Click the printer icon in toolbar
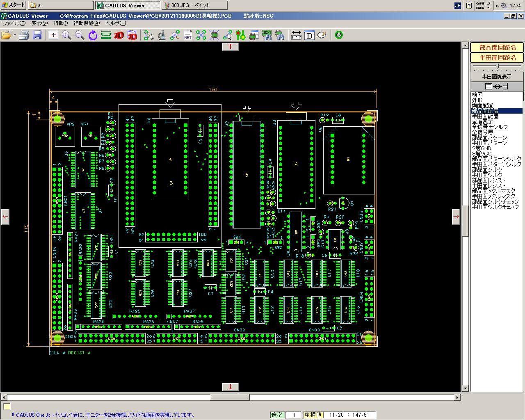The width and height of the screenshot is (525, 420). pyautogui.click(x=24, y=35)
